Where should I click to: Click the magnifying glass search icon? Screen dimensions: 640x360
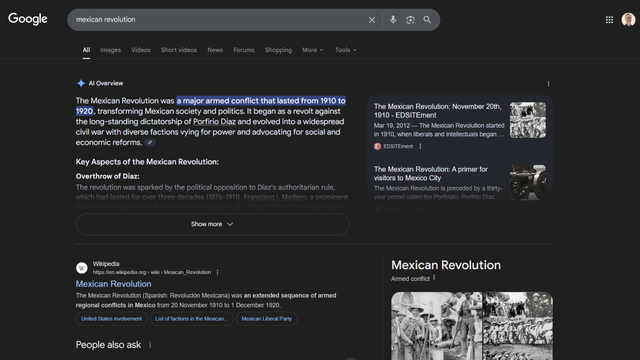427,20
